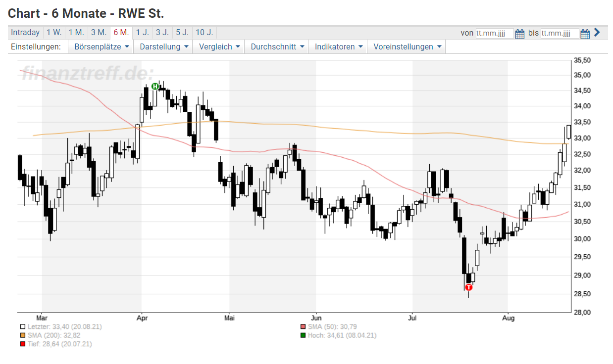Select the 1 J. time range tab

[142, 33]
